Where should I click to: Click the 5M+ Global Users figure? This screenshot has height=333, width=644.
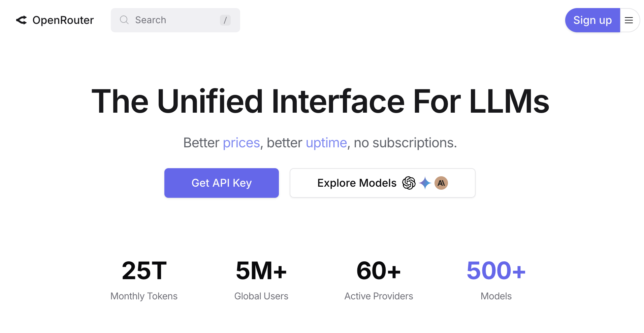tap(261, 271)
